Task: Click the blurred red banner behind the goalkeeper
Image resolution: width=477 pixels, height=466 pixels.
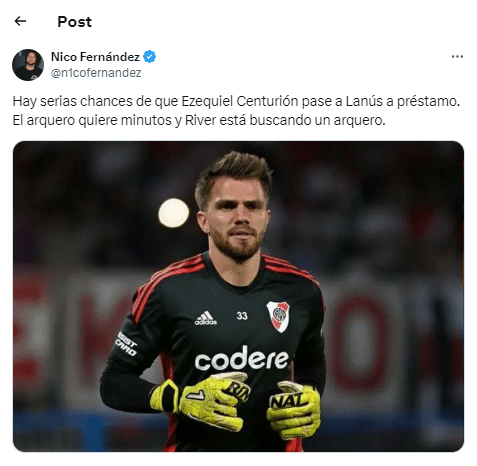Action: click(x=359, y=340)
